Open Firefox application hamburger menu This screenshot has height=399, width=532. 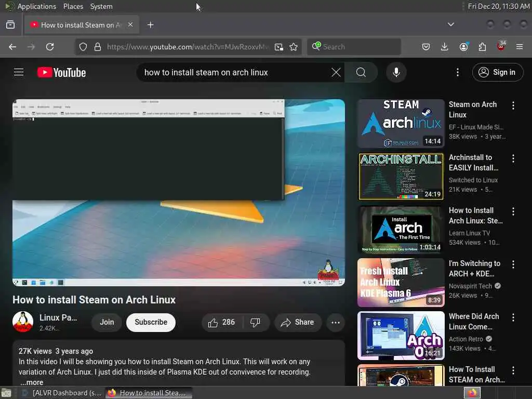pos(520,47)
